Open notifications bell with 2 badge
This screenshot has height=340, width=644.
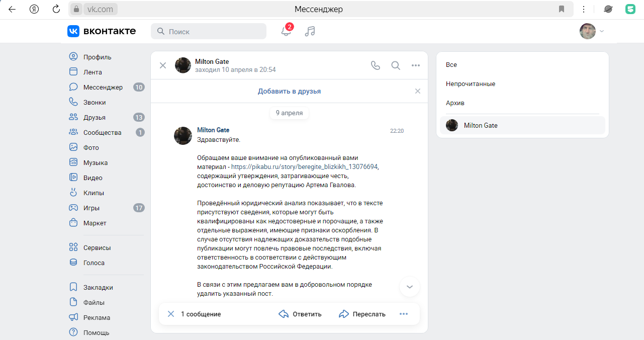coord(286,31)
